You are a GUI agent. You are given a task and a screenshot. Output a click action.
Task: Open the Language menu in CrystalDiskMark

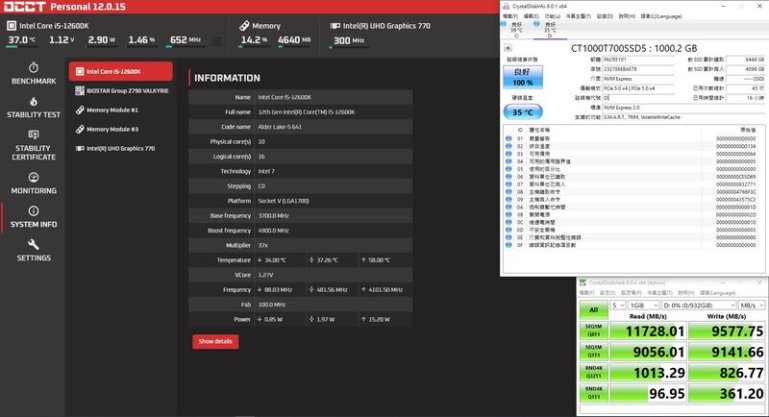coord(718,293)
